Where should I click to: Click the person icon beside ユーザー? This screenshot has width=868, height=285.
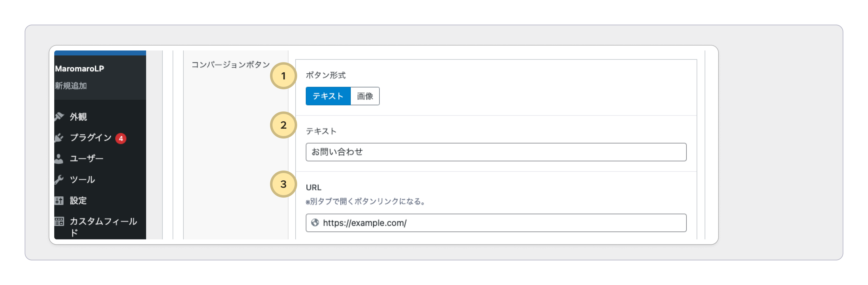click(59, 159)
